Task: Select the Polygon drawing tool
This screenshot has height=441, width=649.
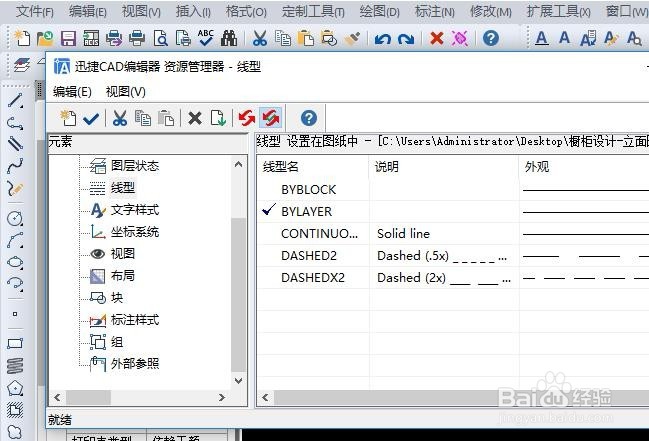Action: click(15, 388)
